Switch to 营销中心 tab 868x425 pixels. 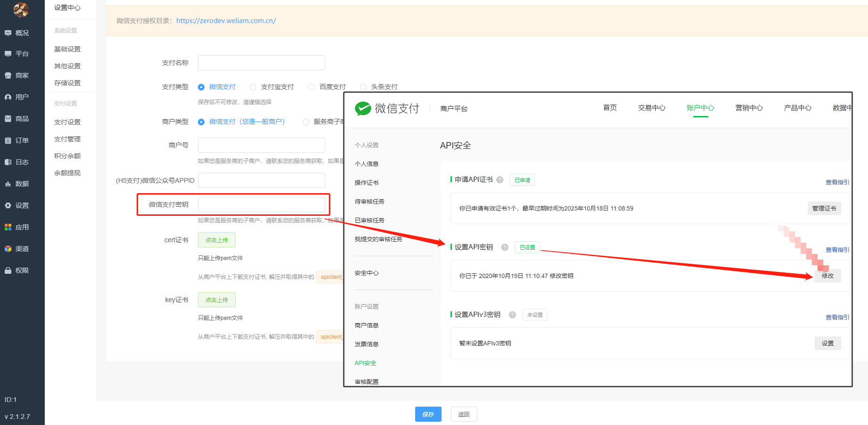click(749, 108)
